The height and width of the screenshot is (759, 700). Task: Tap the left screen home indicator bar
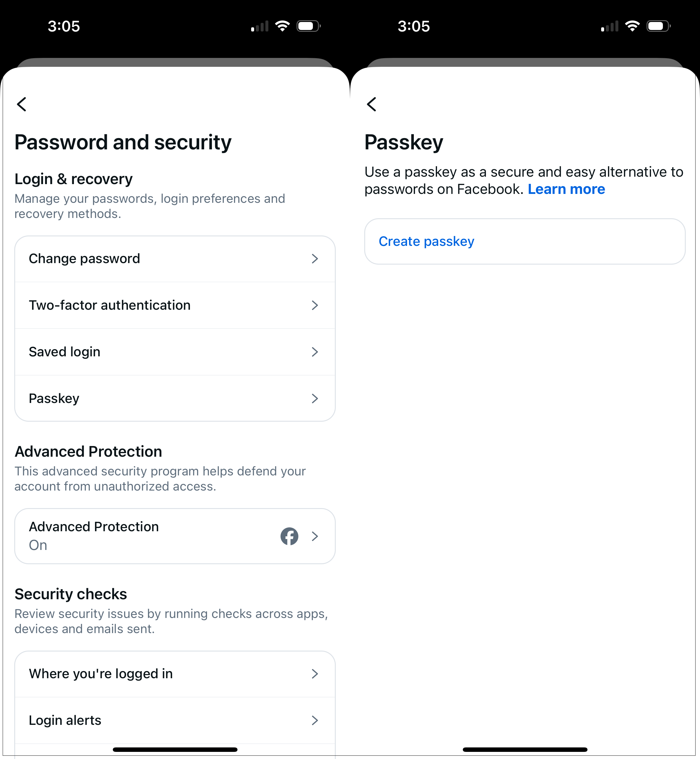click(x=175, y=749)
